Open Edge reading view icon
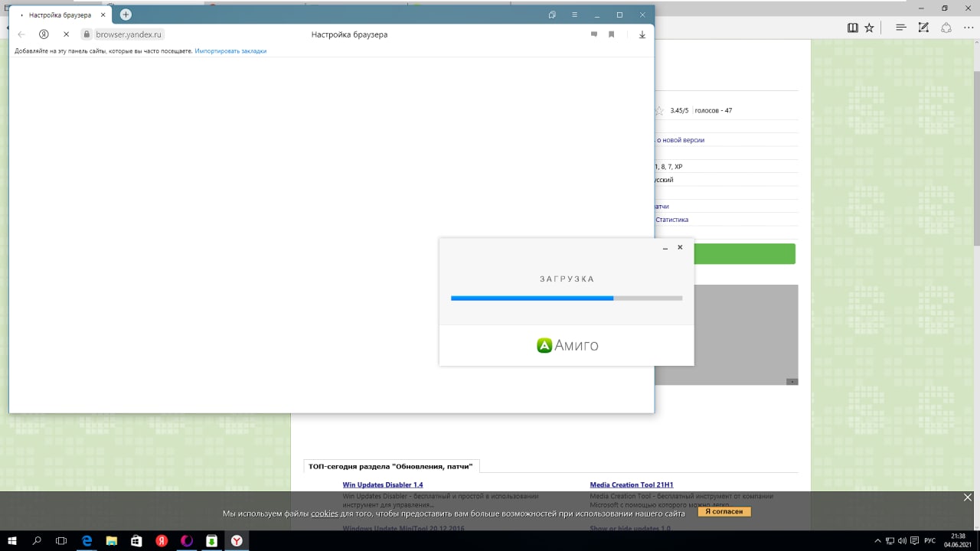This screenshot has width=980, height=551. [x=853, y=28]
